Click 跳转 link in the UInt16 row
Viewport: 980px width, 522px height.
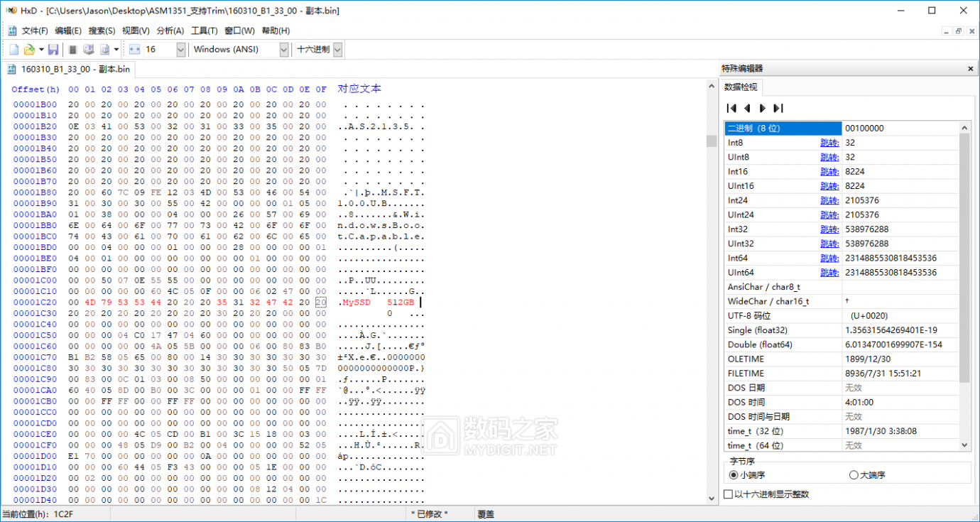tap(829, 186)
